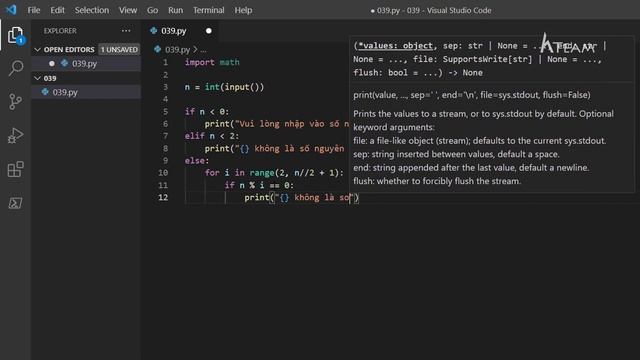
Task: Open the Extensions view
Action: 16,169
